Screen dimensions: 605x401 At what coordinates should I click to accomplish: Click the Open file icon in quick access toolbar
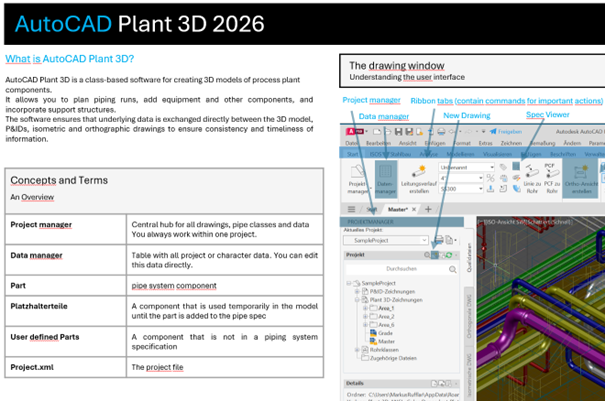coord(387,132)
